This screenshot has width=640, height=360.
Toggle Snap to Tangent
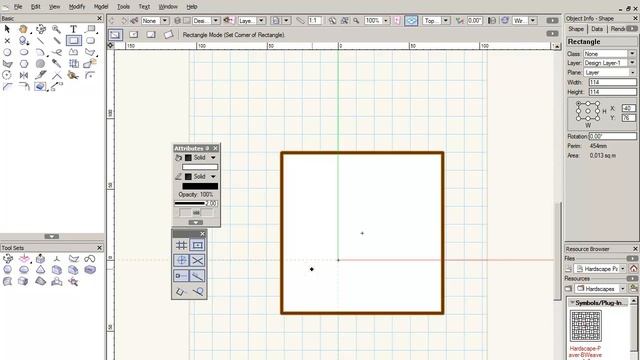click(x=197, y=291)
